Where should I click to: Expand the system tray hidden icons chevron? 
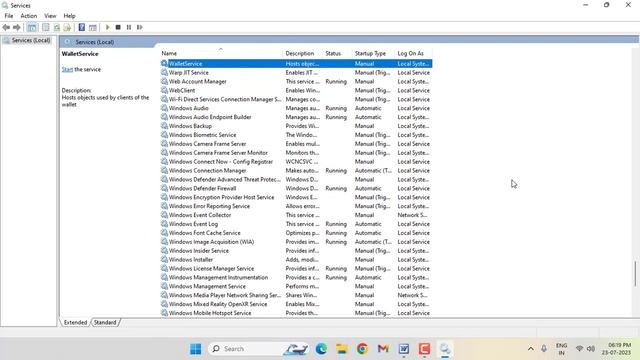click(x=531, y=349)
